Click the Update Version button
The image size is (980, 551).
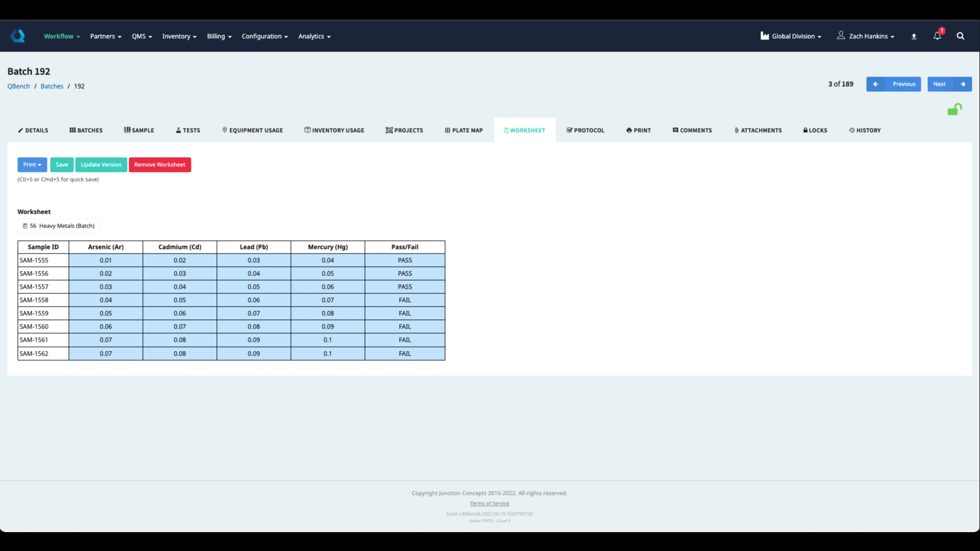pos(101,164)
